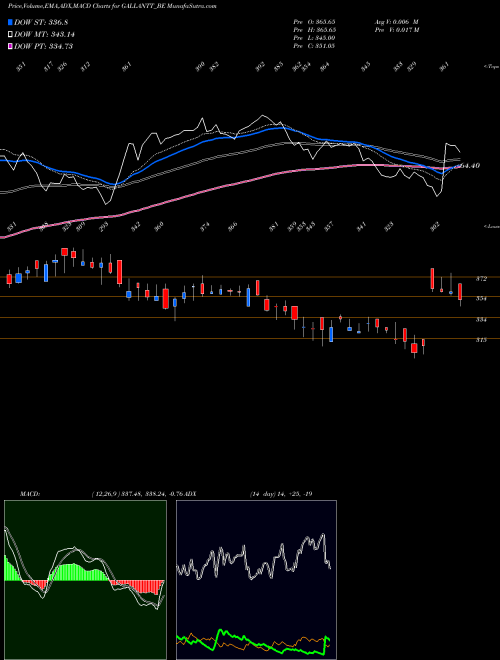Click the 'Pre V: 0.017 M' volume text
This screenshot has height=660, width=500.
point(396,30)
